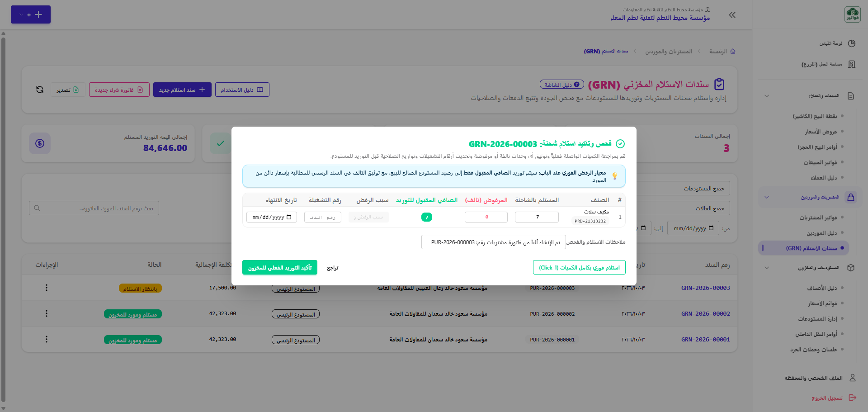The image size is (868, 412).
Task: Collapse sidebar with double chevron icon
Action: pyautogui.click(x=732, y=15)
